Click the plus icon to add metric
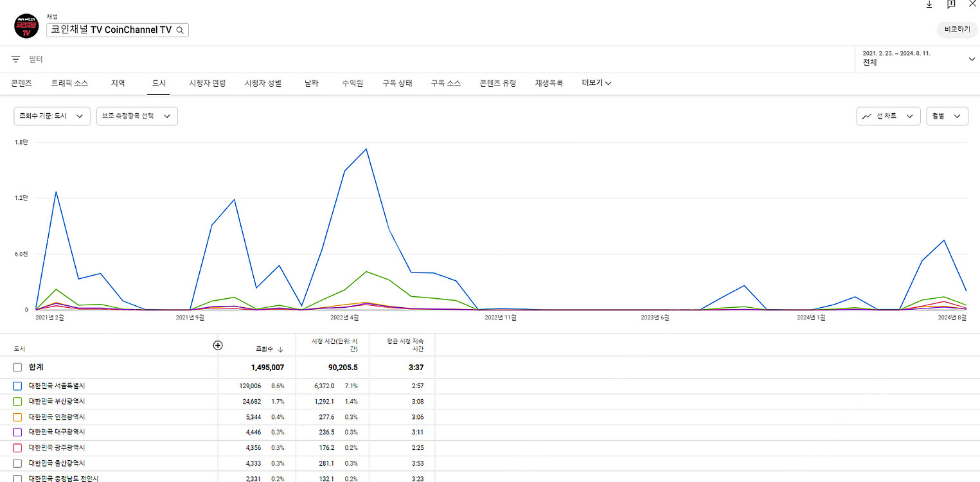The width and height of the screenshot is (980, 482). pyautogui.click(x=218, y=345)
